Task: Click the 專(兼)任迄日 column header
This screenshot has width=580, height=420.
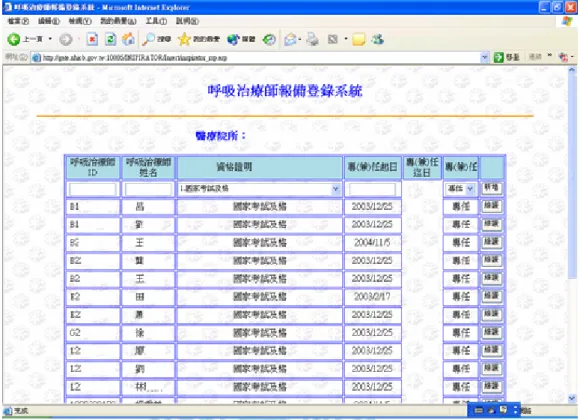Action: point(422,167)
